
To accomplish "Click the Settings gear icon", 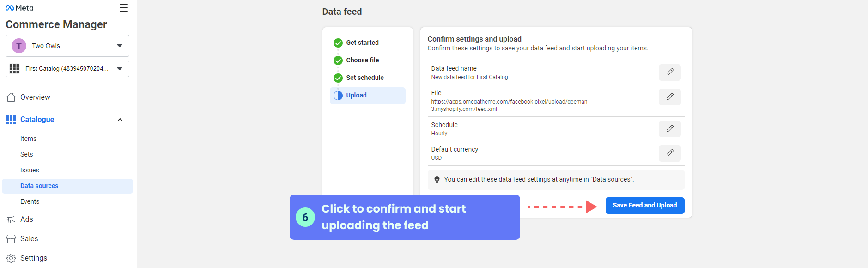I will click(11, 258).
